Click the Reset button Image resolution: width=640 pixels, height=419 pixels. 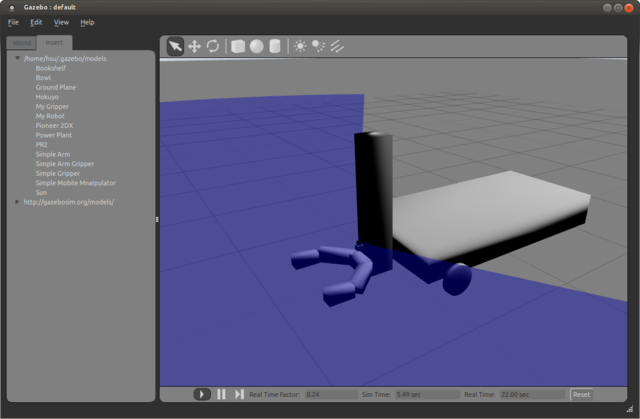tap(581, 395)
